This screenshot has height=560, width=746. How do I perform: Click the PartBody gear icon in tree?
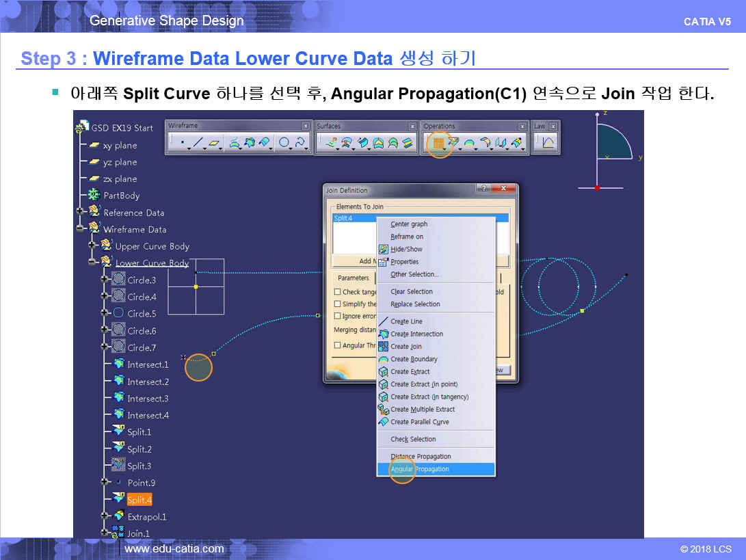tap(94, 196)
